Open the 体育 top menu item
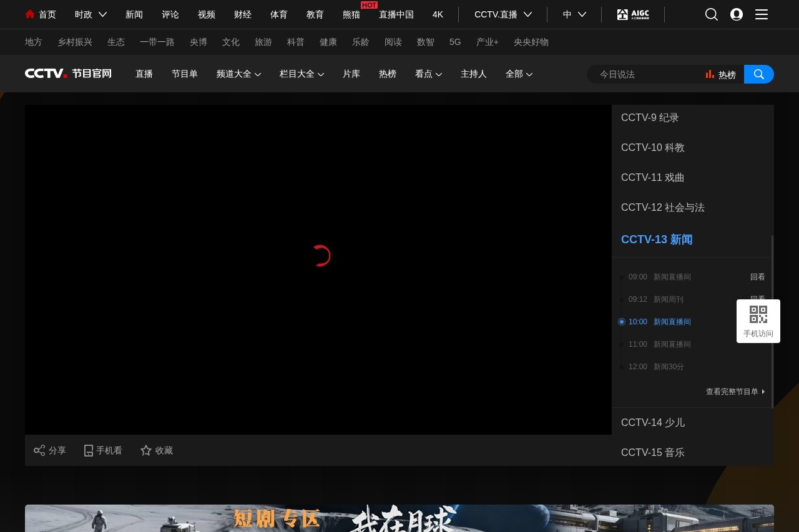This screenshot has width=799, height=532. [279, 14]
